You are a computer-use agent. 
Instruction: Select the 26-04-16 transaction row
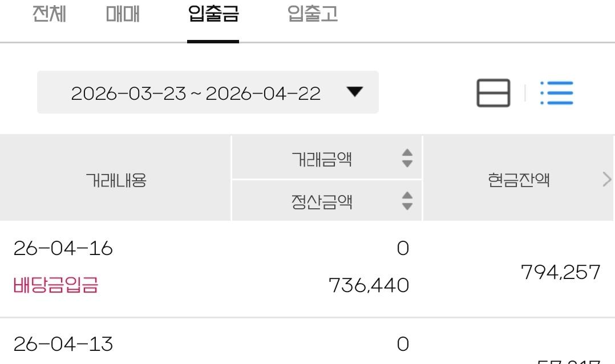(307, 269)
